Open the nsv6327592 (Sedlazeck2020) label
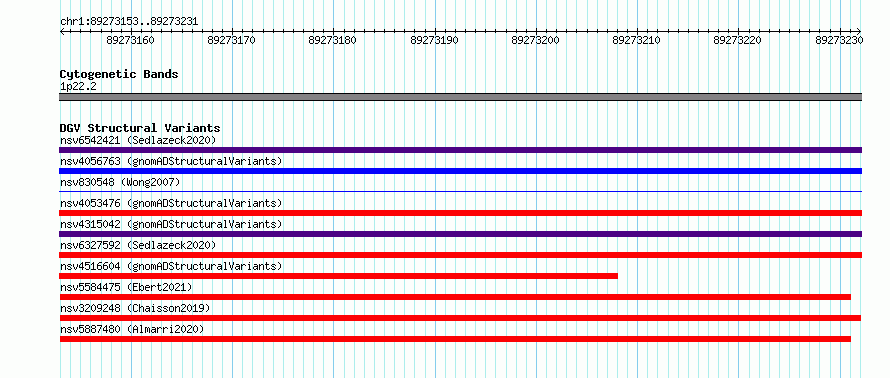This screenshot has height=378, width=890. tap(138, 245)
